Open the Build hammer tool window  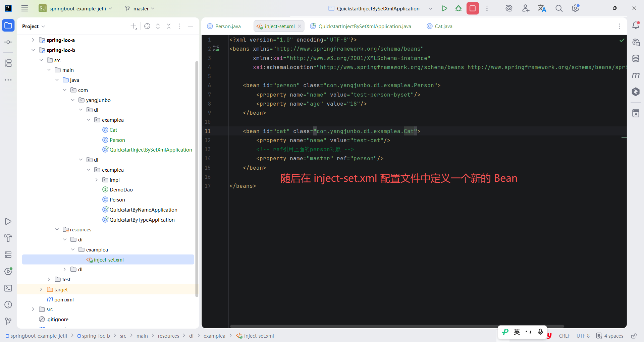[x=8, y=238]
